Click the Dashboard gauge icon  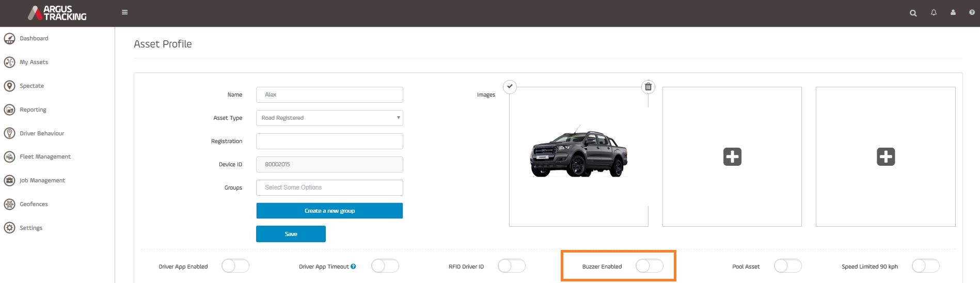(9, 38)
